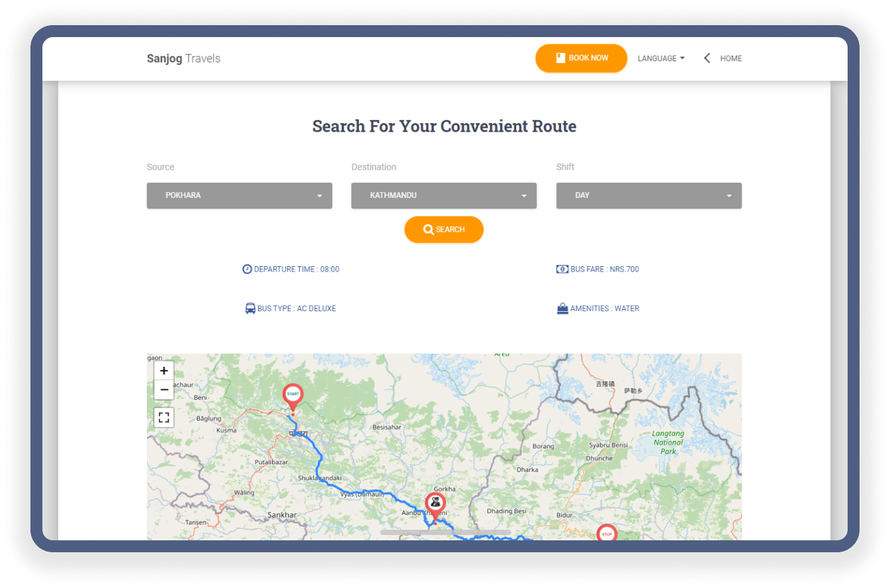Viewport: 890px width, 588px height.
Task: Select the STOP marker on the map
Action: coord(608,533)
